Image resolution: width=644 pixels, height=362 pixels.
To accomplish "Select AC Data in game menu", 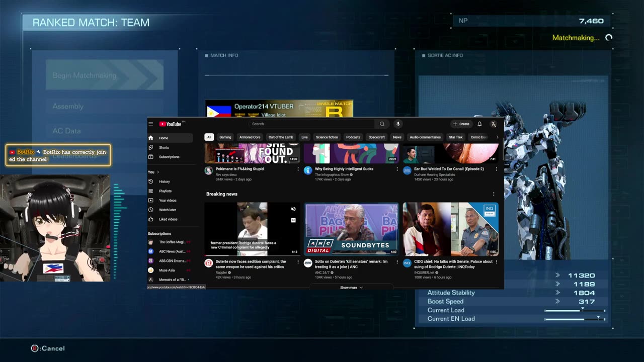I will (105, 131).
